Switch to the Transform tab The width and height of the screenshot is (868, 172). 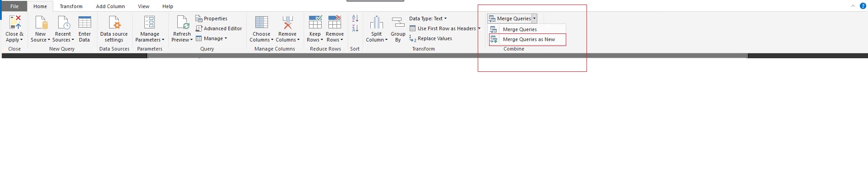click(x=71, y=6)
